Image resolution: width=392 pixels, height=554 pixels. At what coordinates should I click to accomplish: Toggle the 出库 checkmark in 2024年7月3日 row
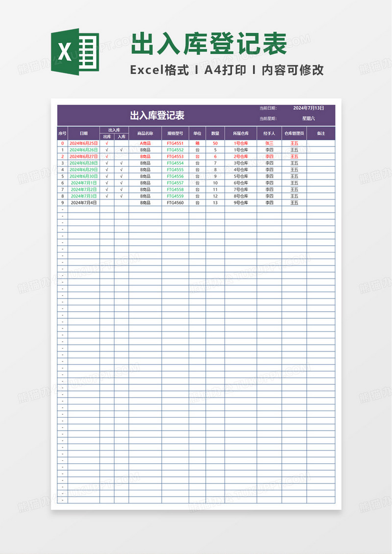pos(107,196)
